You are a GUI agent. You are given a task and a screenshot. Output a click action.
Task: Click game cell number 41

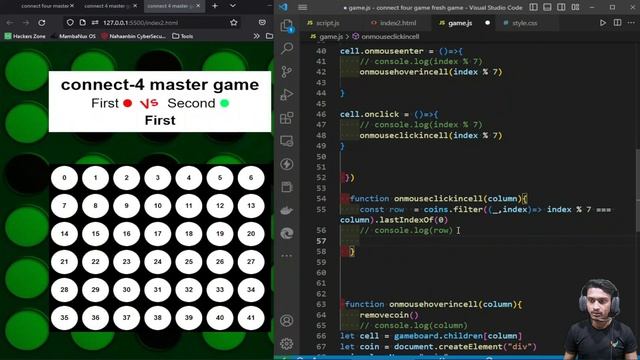(251, 318)
